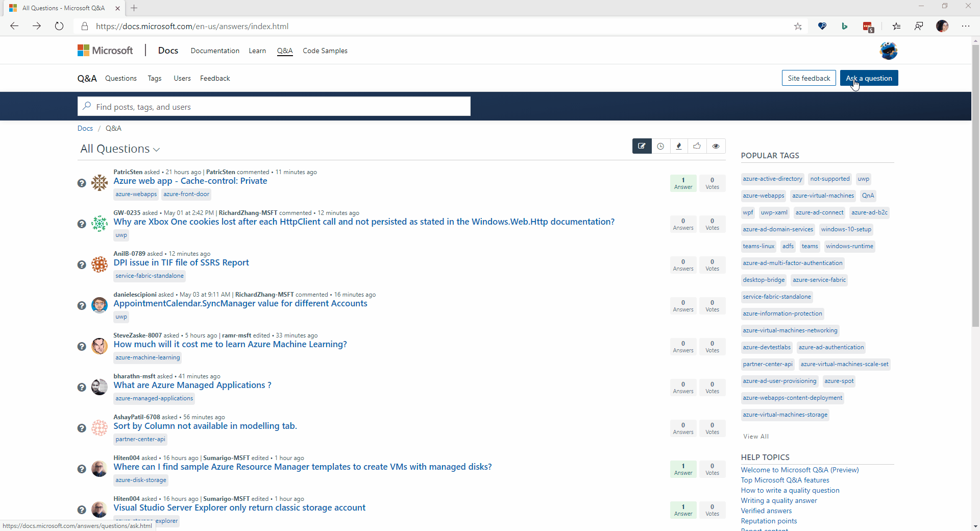Open the browser profile avatar
980x531 pixels.
[x=942, y=26]
